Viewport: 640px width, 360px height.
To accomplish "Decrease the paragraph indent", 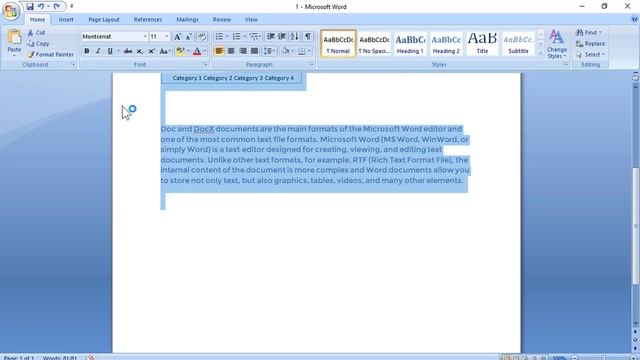I will pos(270,37).
